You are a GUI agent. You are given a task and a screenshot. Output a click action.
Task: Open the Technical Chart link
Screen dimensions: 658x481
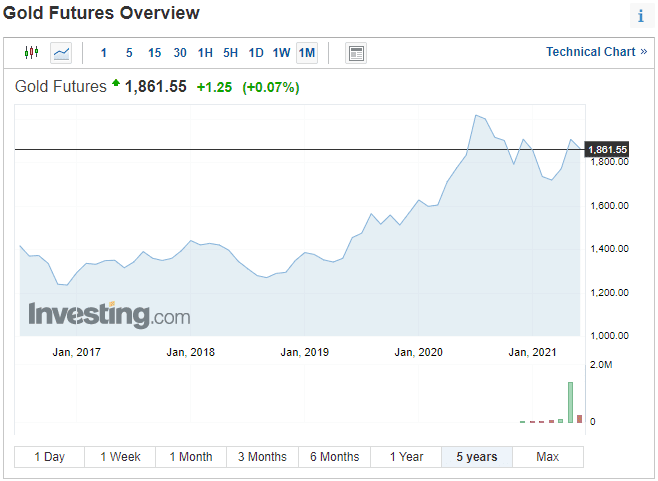(596, 52)
